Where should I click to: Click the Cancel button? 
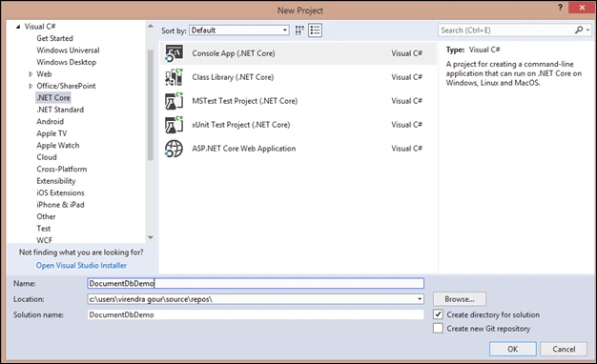pos(564,349)
